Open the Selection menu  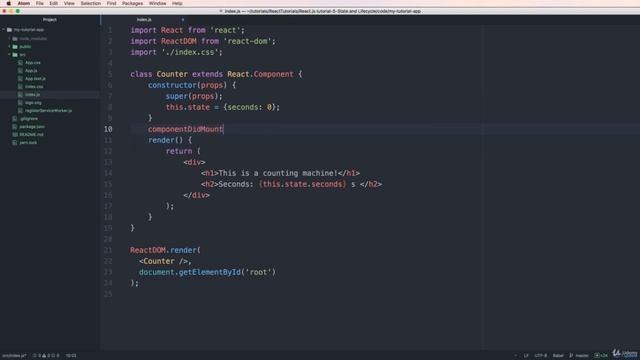point(91,3)
